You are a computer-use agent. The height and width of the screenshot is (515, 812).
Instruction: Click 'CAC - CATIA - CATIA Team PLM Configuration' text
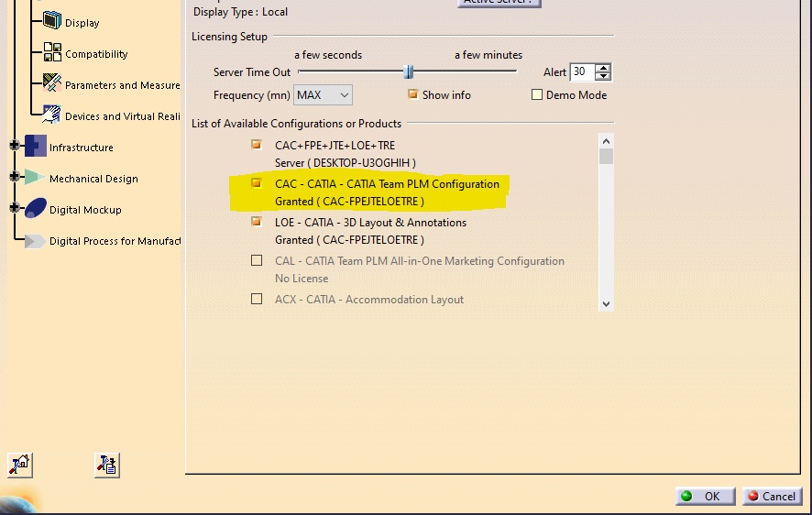387,184
